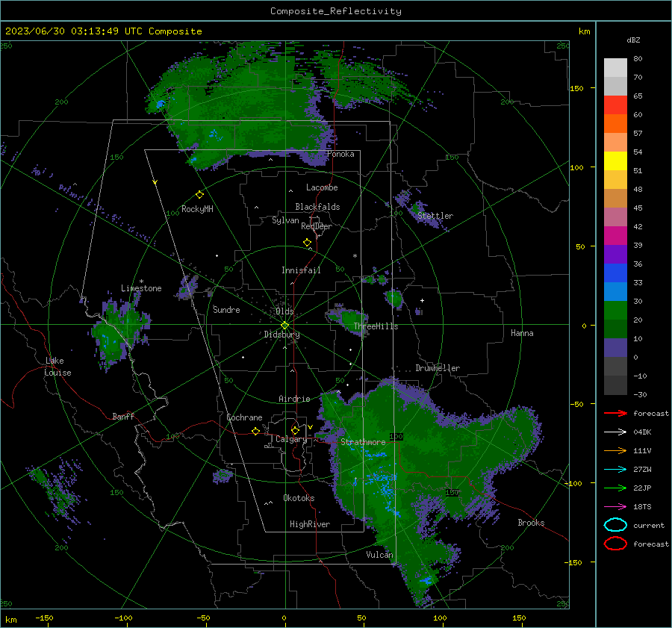Click the Strathmore town label
672x628 pixels.
pos(363,442)
